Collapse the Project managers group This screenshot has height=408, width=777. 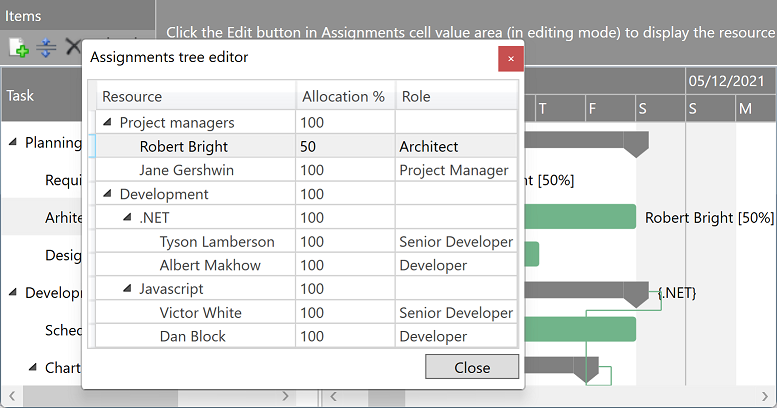point(106,123)
